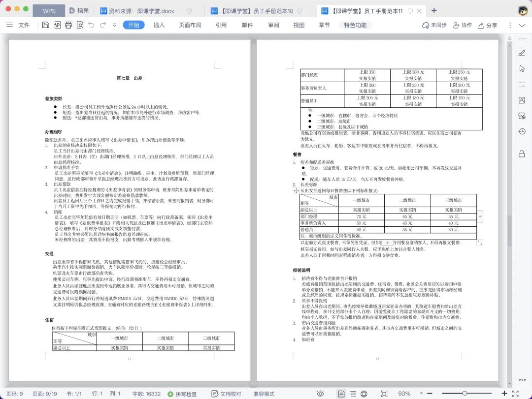532x399 pixels.
Task: Switch to the 页面布局 tab
Action: coord(190,25)
